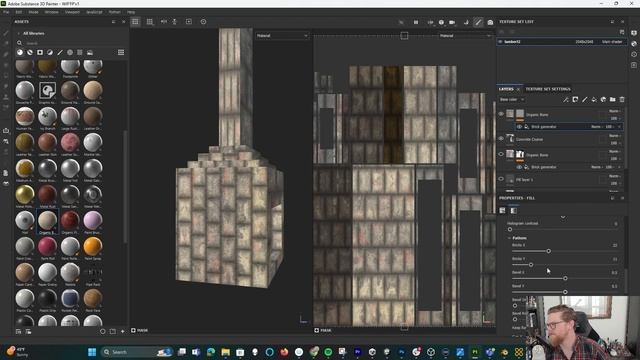640x360 pixels.
Task: Open the Help menu
Action: click(131, 12)
